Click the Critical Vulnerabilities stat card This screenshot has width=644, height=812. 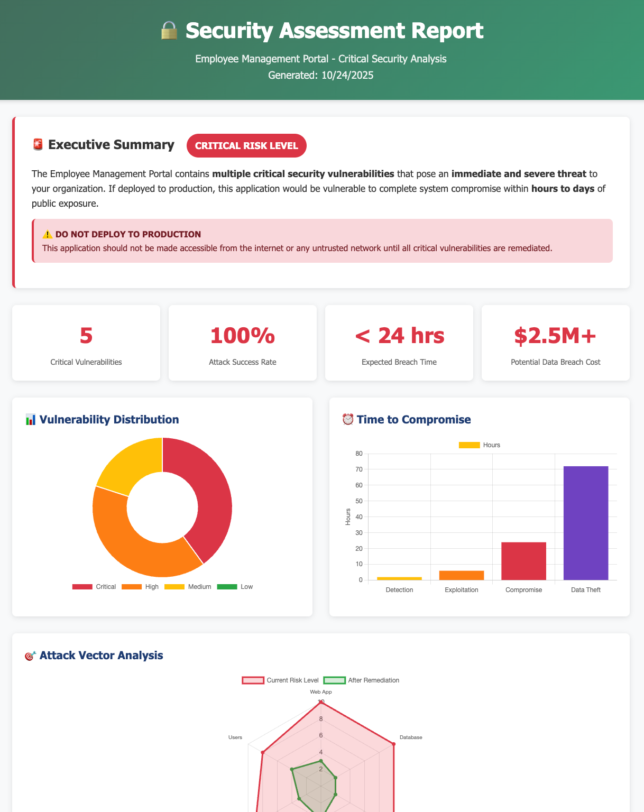[86, 343]
